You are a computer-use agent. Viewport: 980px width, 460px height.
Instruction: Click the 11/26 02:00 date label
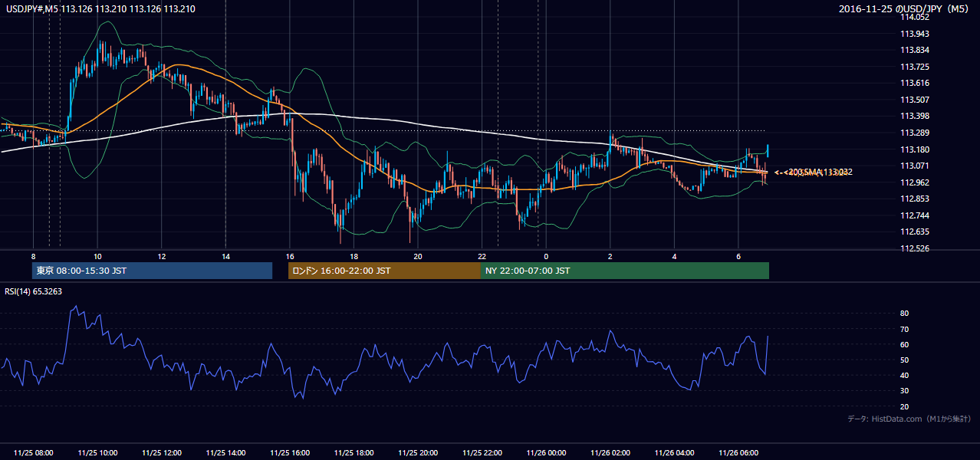click(610, 453)
